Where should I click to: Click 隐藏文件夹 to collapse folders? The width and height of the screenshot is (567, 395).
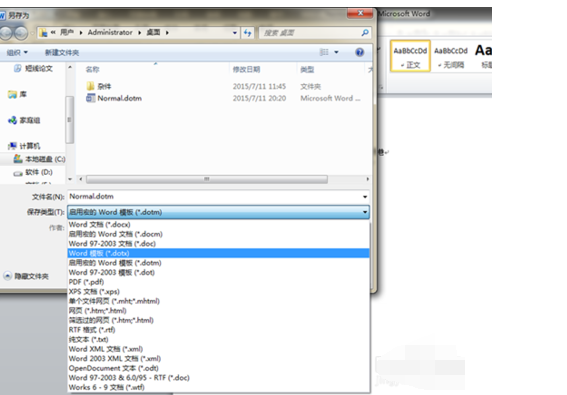click(x=26, y=277)
